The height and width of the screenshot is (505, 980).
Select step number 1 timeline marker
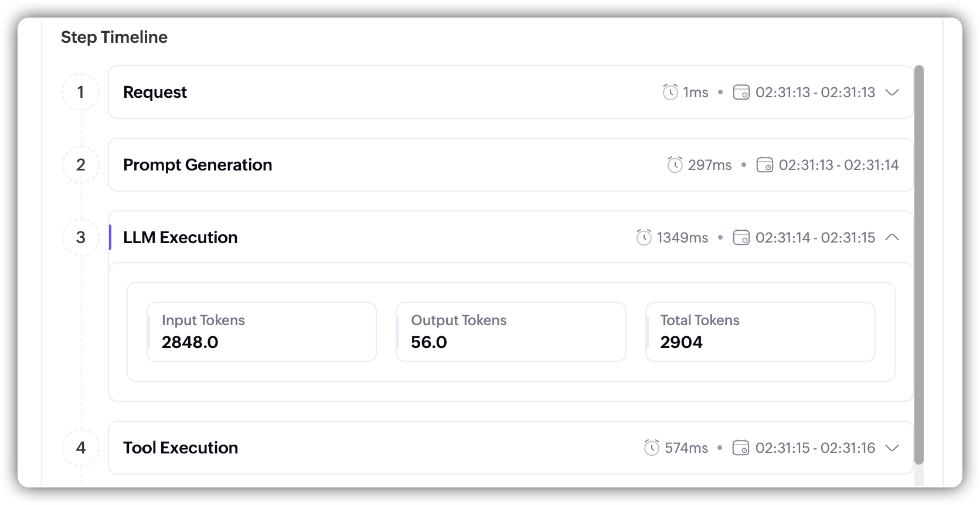[81, 92]
